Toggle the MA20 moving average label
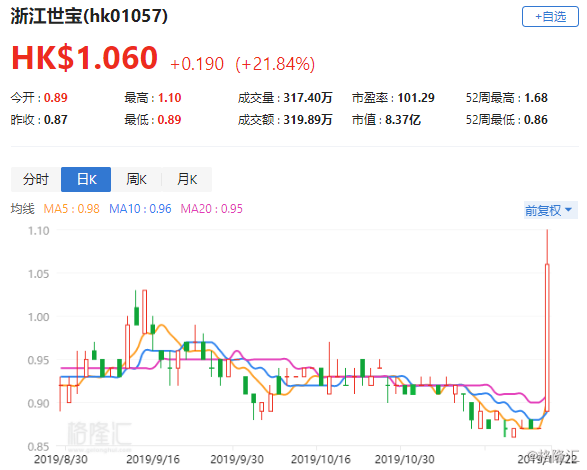 click(x=212, y=209)
